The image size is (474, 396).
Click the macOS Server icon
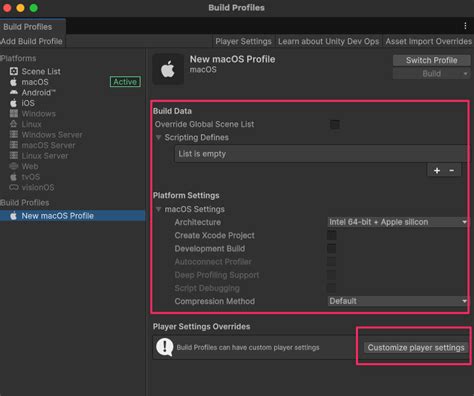tap(14, 145)
